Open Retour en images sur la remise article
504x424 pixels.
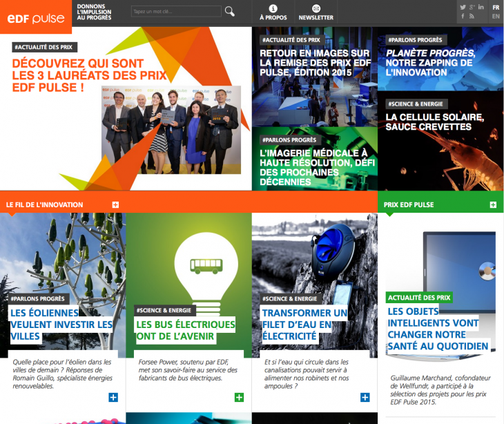pyautogui.click(x=315, y=63)
